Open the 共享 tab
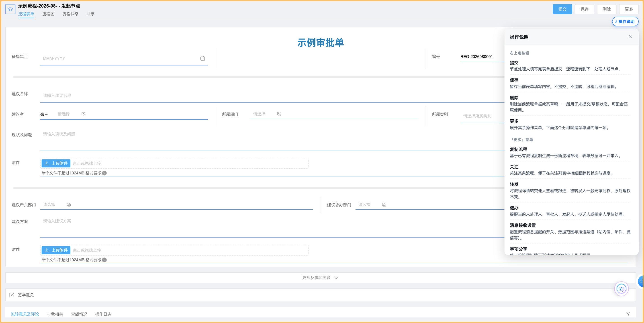644x323 pixels. coord(90,14)
